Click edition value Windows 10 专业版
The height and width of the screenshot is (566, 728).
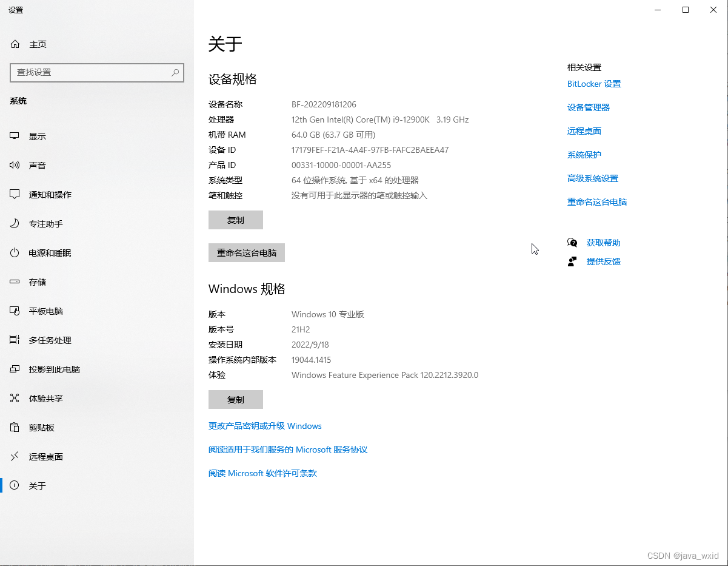click(328, 314)
